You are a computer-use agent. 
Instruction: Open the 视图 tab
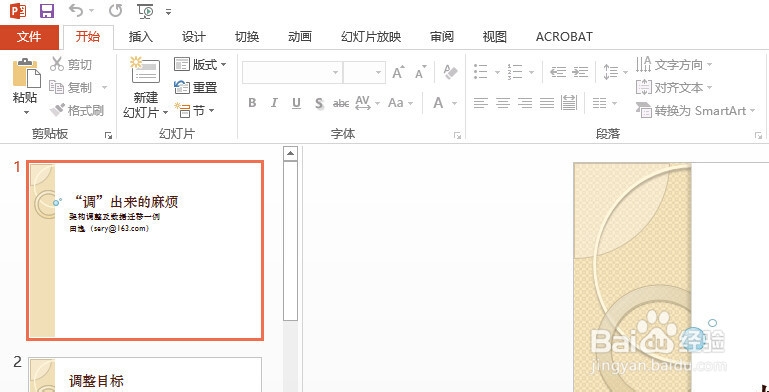coord(494,37)
